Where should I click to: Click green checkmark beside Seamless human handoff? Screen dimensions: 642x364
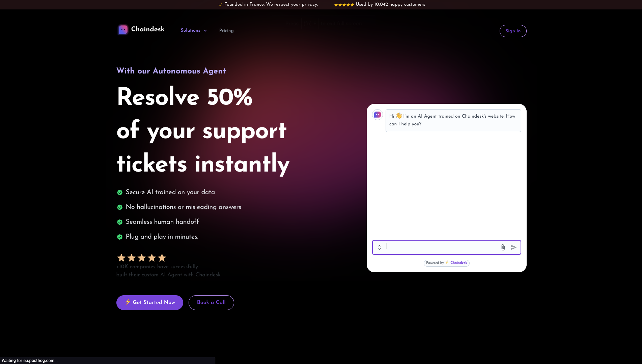[x=119, y=222]
